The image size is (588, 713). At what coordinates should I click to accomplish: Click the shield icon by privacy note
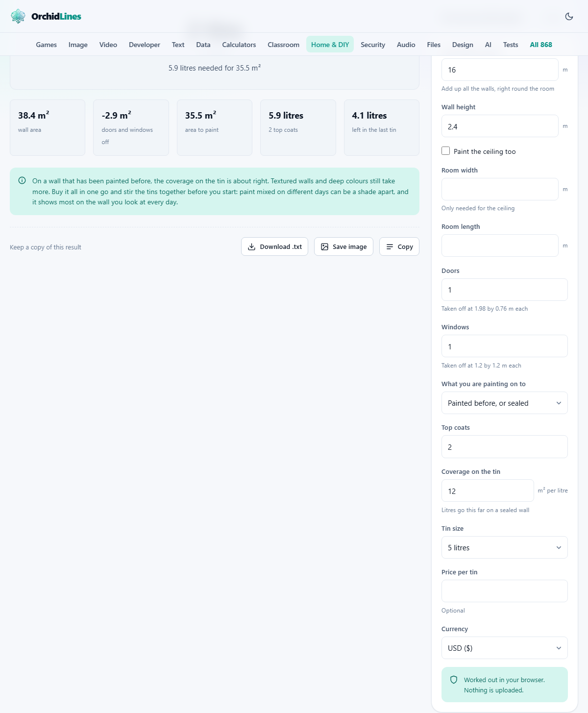tap(454, 680)
